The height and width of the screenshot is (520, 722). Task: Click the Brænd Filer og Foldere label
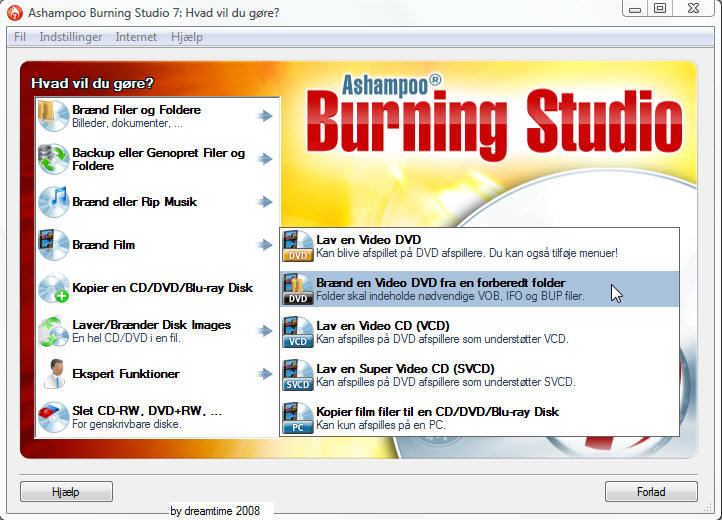(136, 110)
